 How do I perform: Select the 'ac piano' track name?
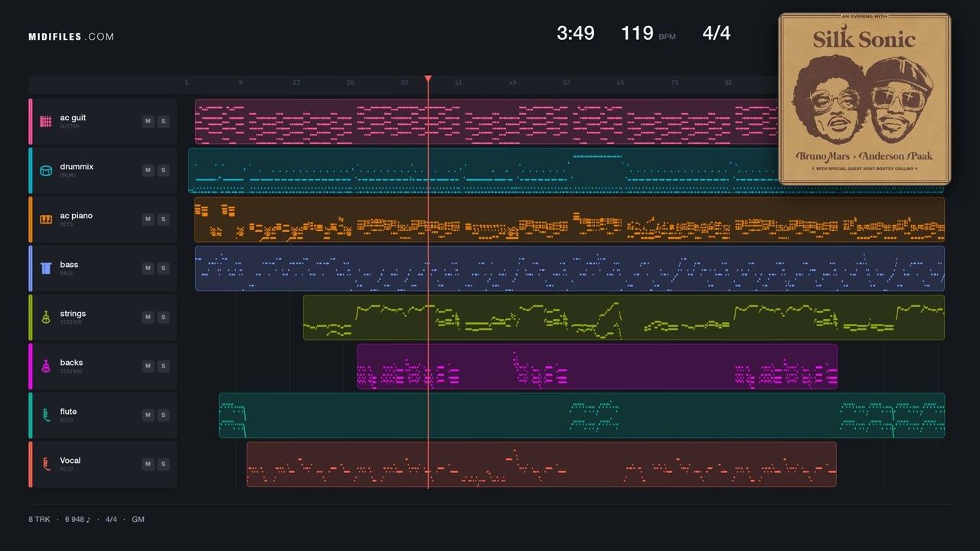tap(76, 216)
